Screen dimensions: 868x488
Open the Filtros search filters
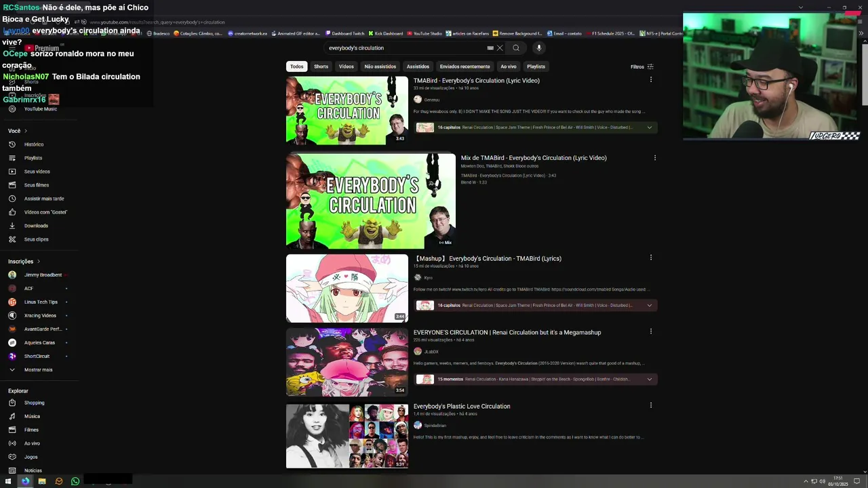click(x=642, y=66)
